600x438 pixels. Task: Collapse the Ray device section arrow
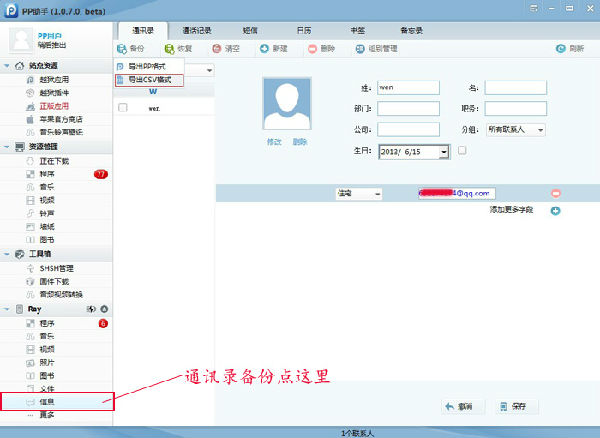tap(7, 309)
